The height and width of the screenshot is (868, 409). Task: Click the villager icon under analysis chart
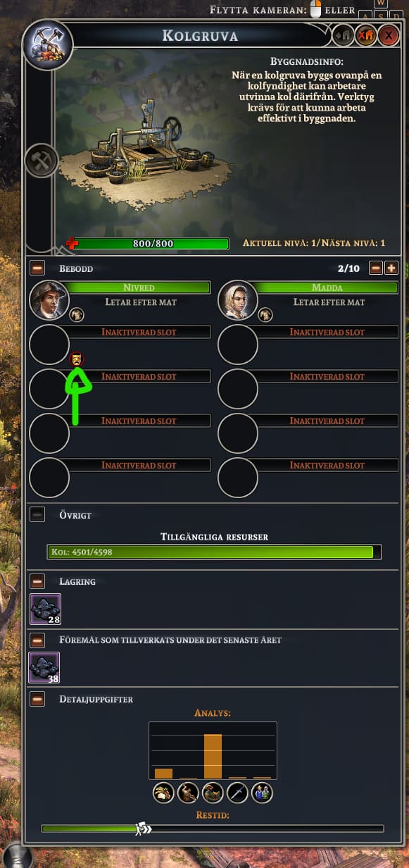(262, 793)
